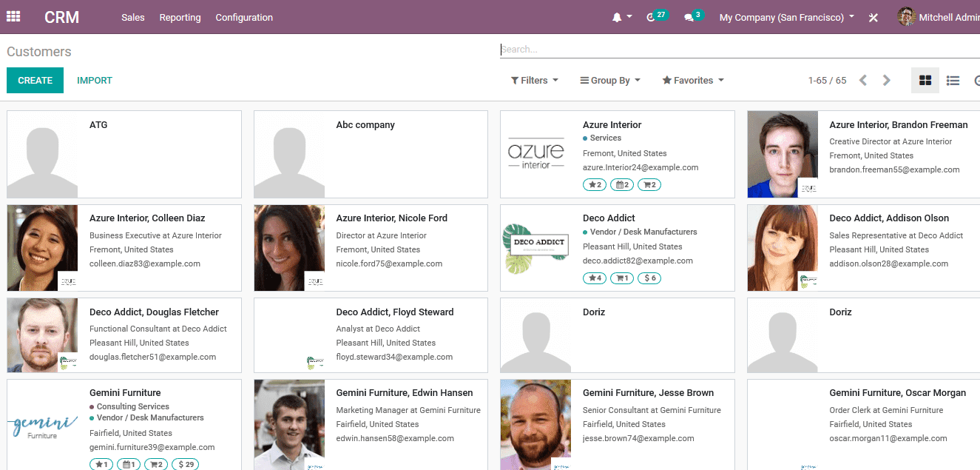Click Gemini Furniture calendar badge with 1
980x470 pixels.
pyautogui.click(x=129, y=464)
